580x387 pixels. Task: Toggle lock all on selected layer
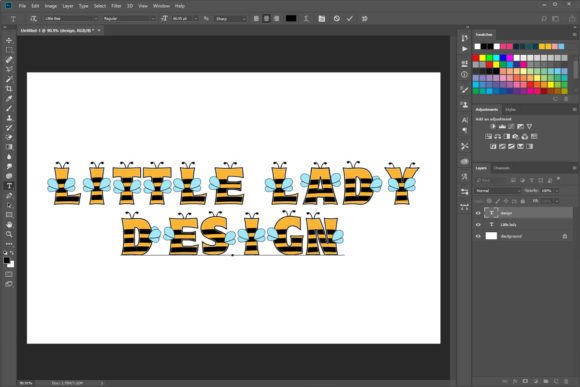523,201
